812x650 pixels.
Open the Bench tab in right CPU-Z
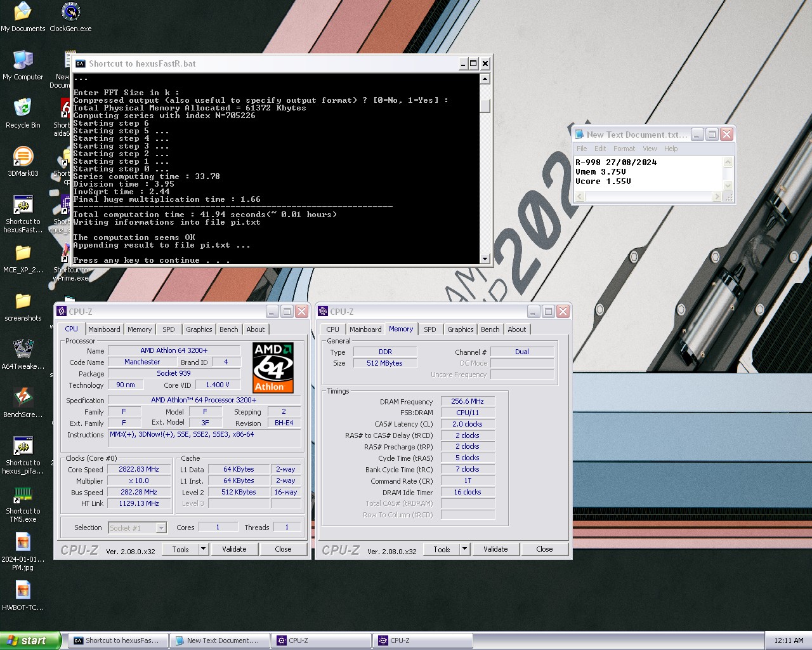click(490, 329)
